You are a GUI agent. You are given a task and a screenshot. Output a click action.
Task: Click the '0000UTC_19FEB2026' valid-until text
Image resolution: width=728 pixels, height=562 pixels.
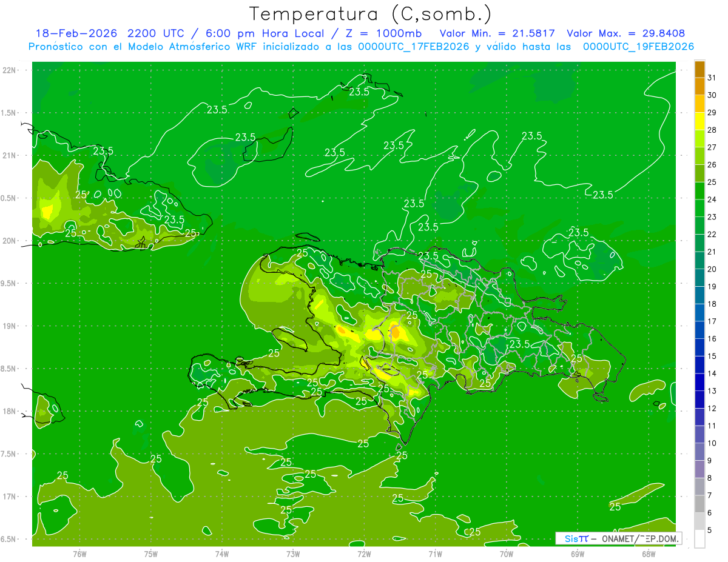click(639, 47)
